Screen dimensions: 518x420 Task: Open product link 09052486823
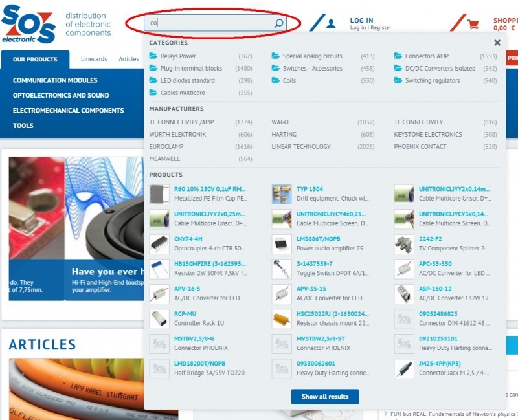438,314
